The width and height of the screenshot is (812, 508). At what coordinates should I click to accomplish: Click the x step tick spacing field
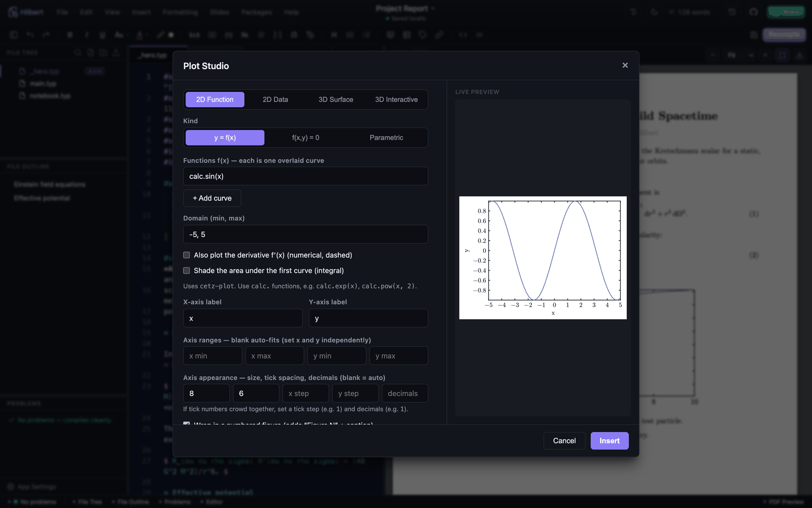[x=306, y=393]
